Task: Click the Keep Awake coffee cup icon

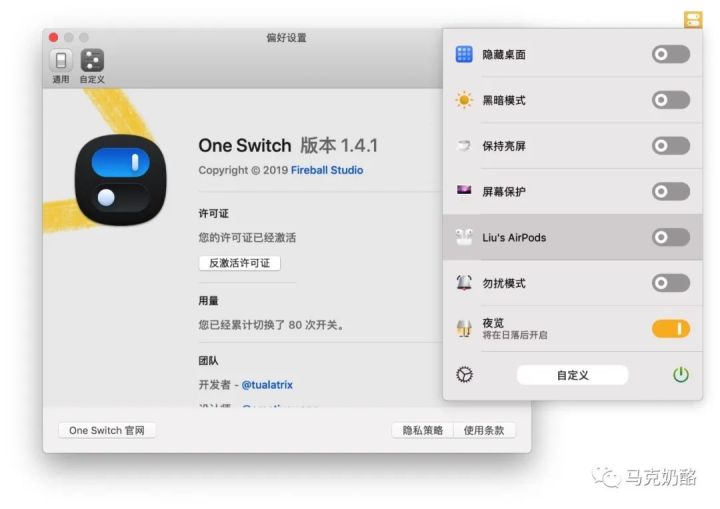Action: click(x=464, y=146)
